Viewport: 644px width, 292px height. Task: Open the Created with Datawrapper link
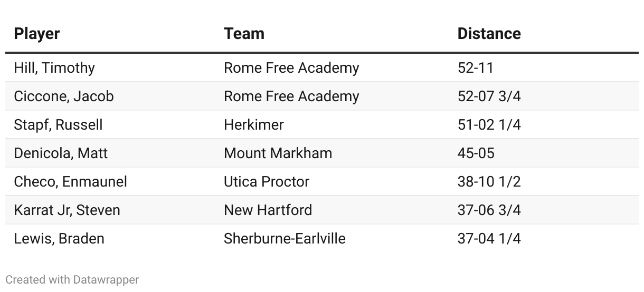(x=72, y=279)
